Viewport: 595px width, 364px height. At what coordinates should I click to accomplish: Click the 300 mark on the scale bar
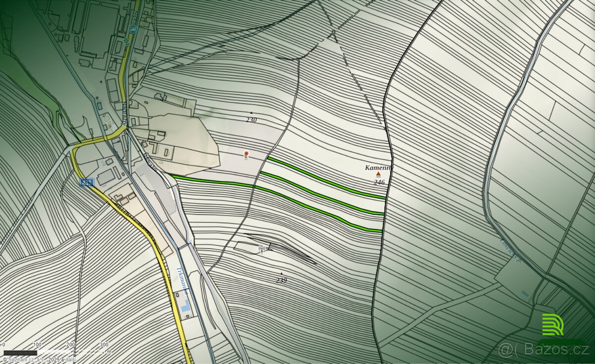(104, 344)
